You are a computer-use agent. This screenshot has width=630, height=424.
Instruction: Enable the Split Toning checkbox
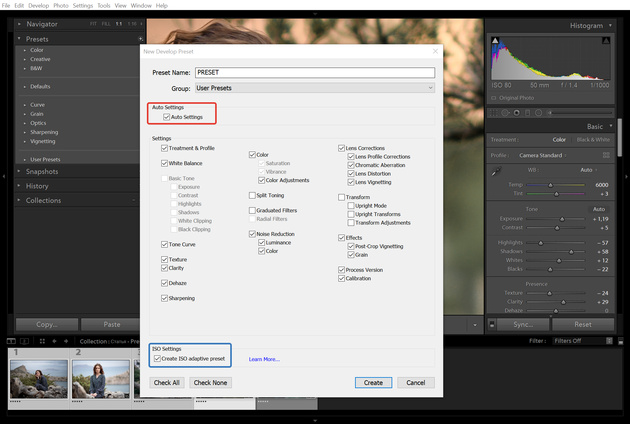coord(251,195)
